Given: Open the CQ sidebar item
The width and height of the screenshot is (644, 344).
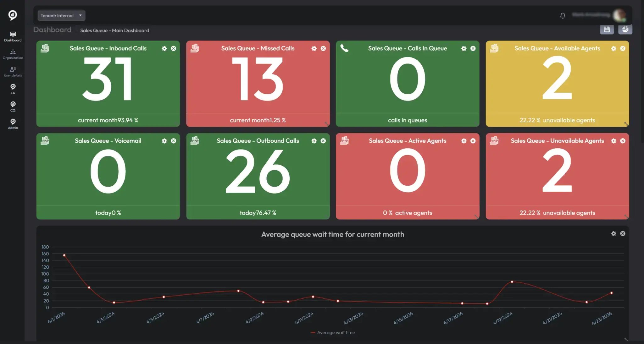Looking at the screenshot, I should click(x=13, y=107).
